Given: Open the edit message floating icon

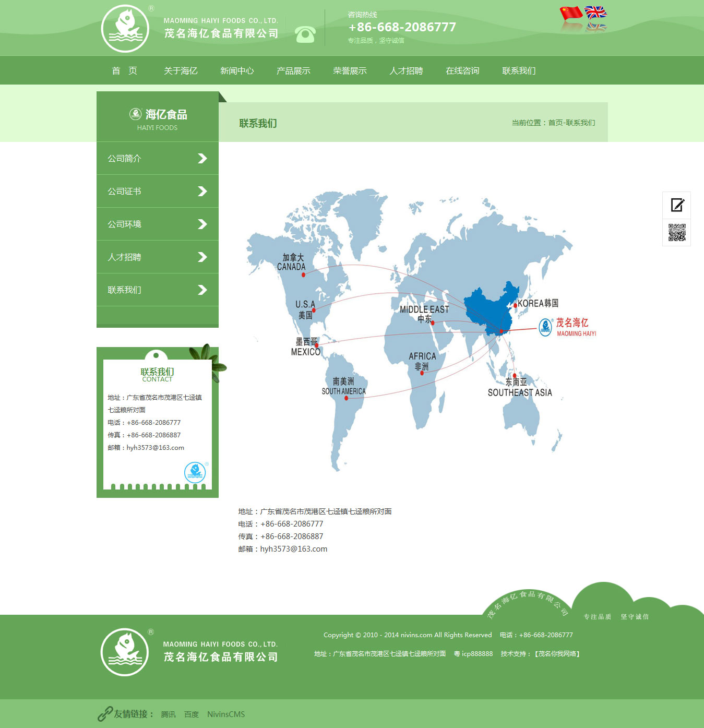Looking at the screenshot, I should coord(677,205).
